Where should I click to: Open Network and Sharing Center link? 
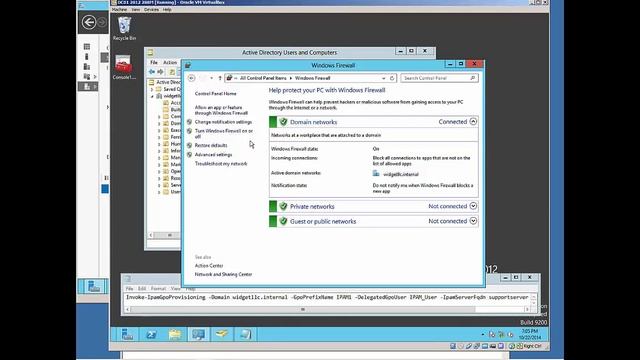point(223,274)
